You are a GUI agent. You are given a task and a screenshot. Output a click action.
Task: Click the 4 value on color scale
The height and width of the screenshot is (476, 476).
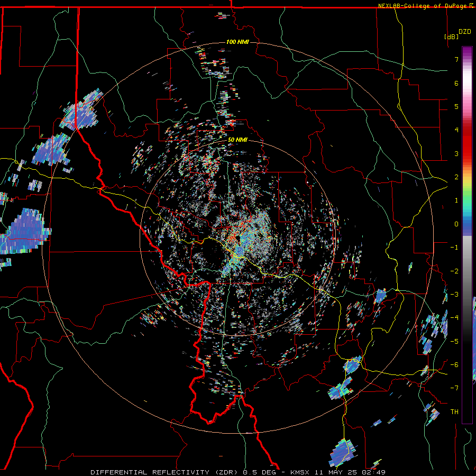pos(456,130)
